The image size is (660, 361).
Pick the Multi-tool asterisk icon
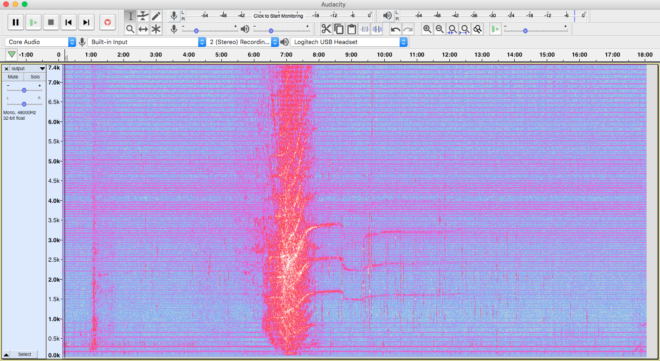click(156, 29)
